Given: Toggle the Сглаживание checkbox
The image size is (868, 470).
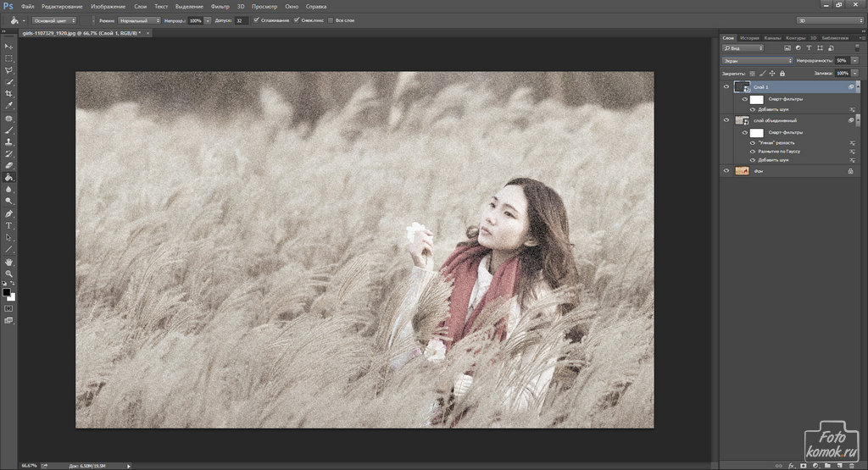Looking at the screenshot, I should tap(256, 20).
